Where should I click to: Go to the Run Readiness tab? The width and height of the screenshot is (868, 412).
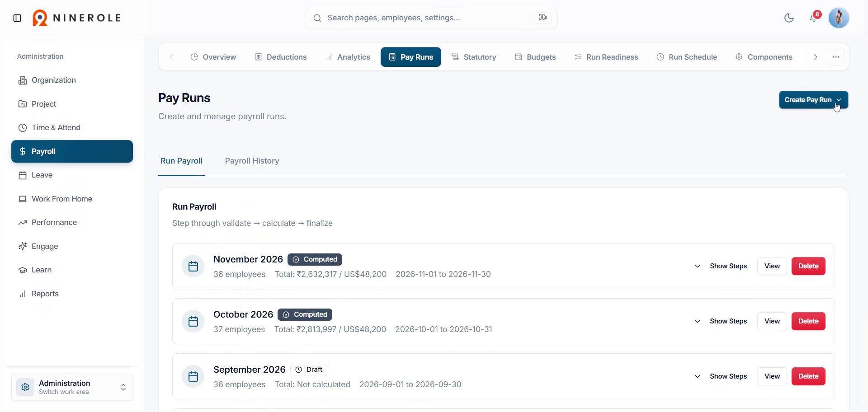coord(606,57)
